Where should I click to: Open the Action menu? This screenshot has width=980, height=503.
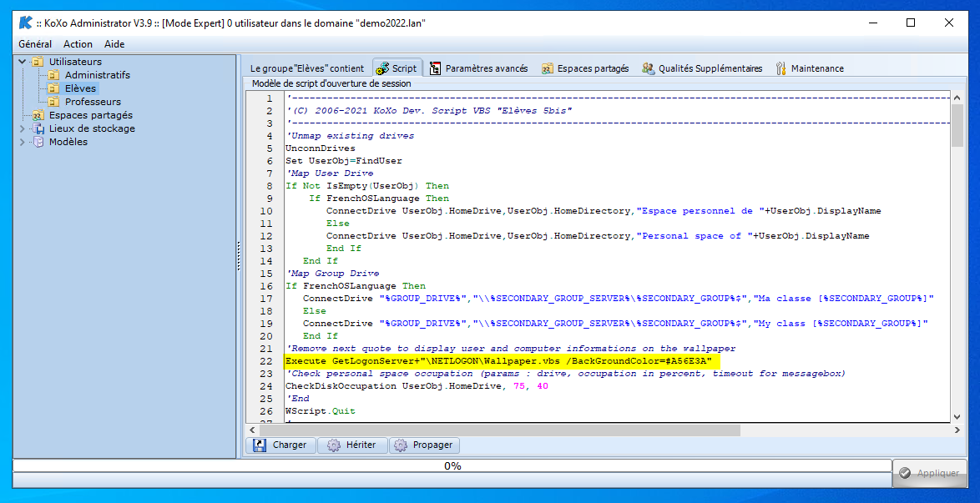coord(78,44)
